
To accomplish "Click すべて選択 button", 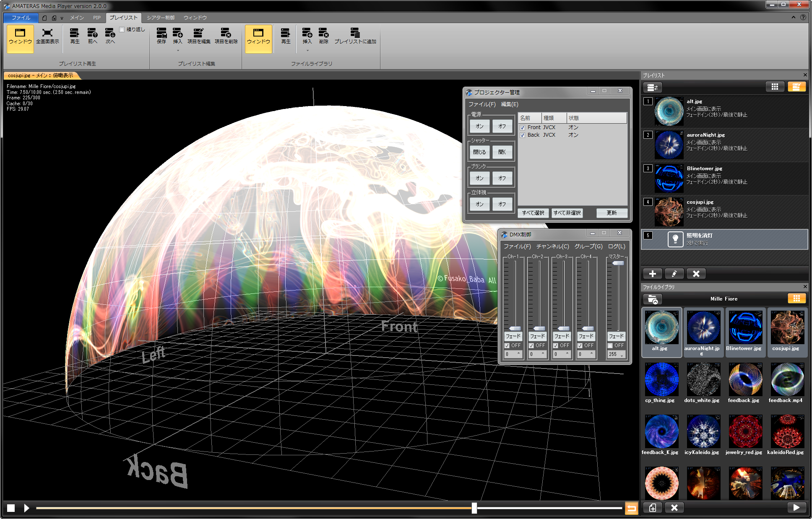I will pyautogui.click(x=533, y=213).
